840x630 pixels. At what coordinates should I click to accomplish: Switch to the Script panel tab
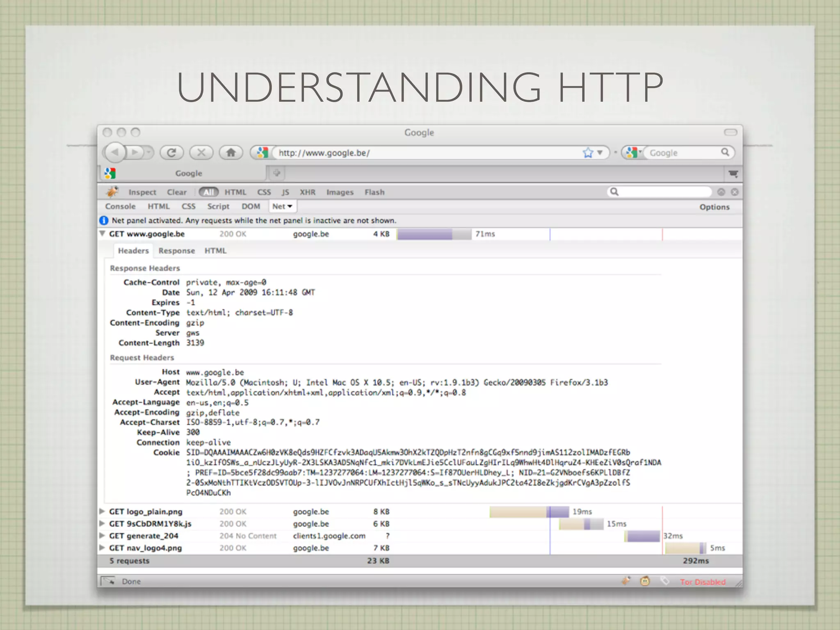tap(218, 206)
